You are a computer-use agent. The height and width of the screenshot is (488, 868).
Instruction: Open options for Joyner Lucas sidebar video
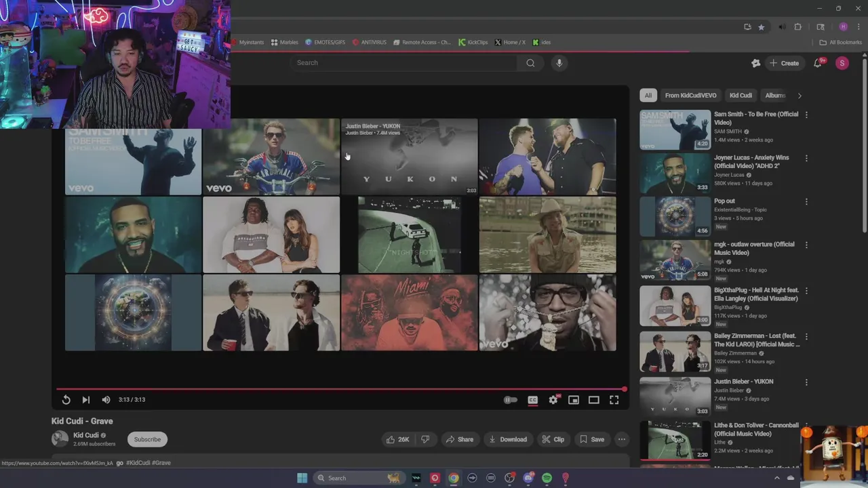click(806, 159)
